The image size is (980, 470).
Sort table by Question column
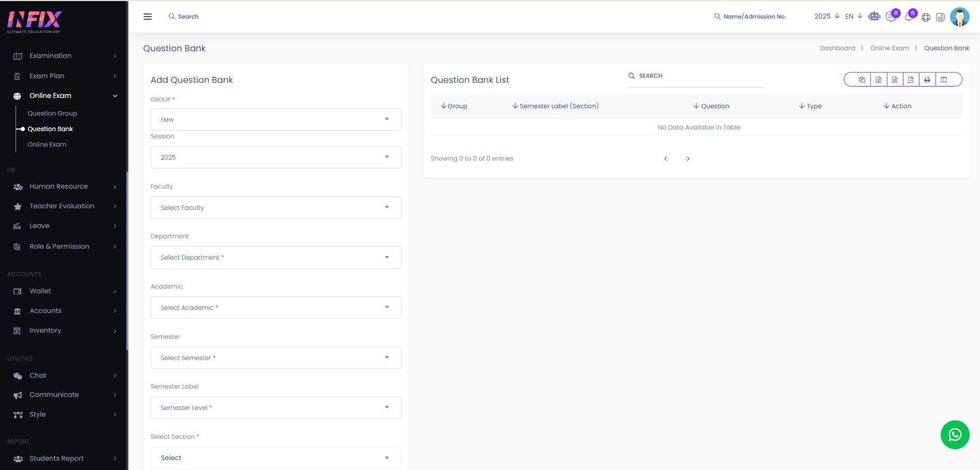click(x=711, y=106)
